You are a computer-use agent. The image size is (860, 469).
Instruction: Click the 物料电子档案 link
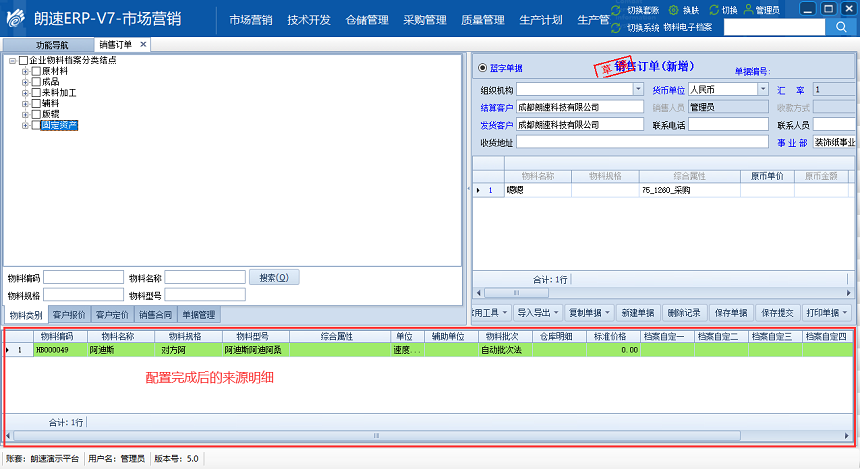click(x=687, y=27)
